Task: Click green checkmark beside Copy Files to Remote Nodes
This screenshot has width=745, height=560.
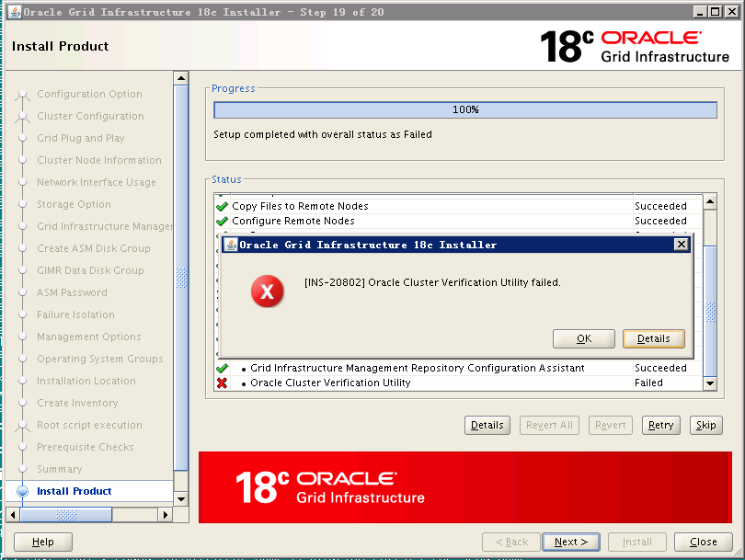Action: (222, 206)
